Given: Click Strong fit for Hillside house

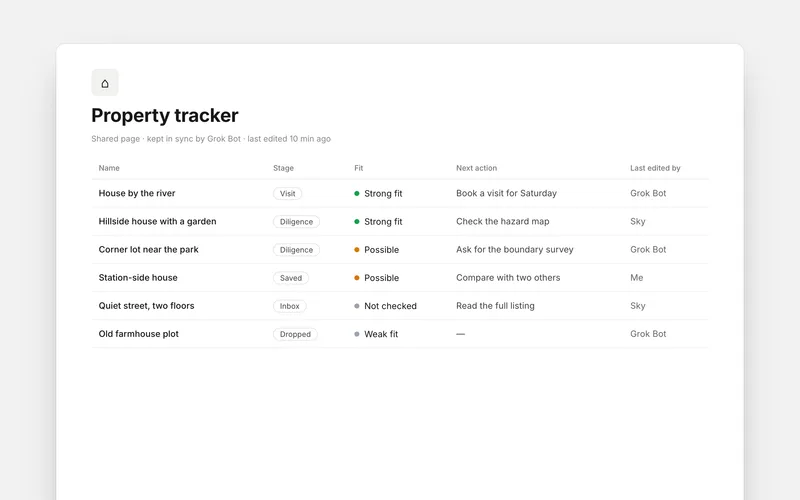Looking at the screenshot, I should pyautogui.click(x=378, y=221).
